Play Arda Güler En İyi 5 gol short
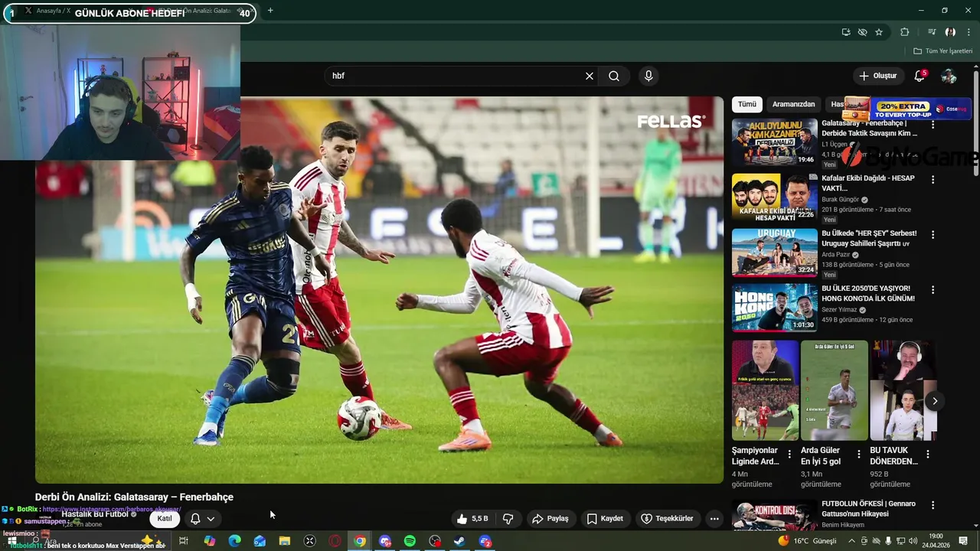 [834, 390]
